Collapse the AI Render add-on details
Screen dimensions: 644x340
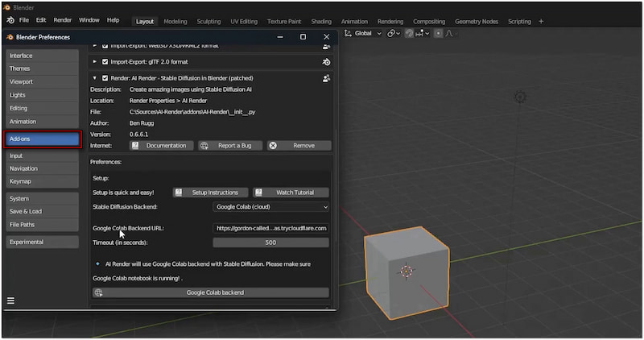95,78
